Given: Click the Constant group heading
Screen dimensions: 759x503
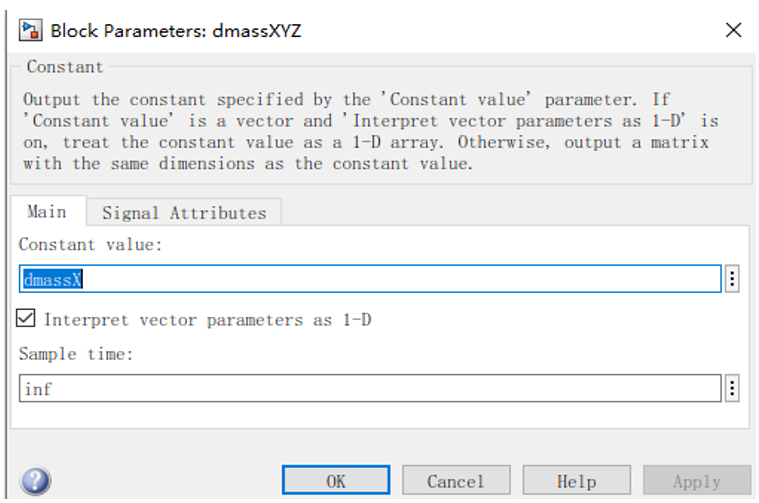Looking at the screenshot, I should 65,67.
